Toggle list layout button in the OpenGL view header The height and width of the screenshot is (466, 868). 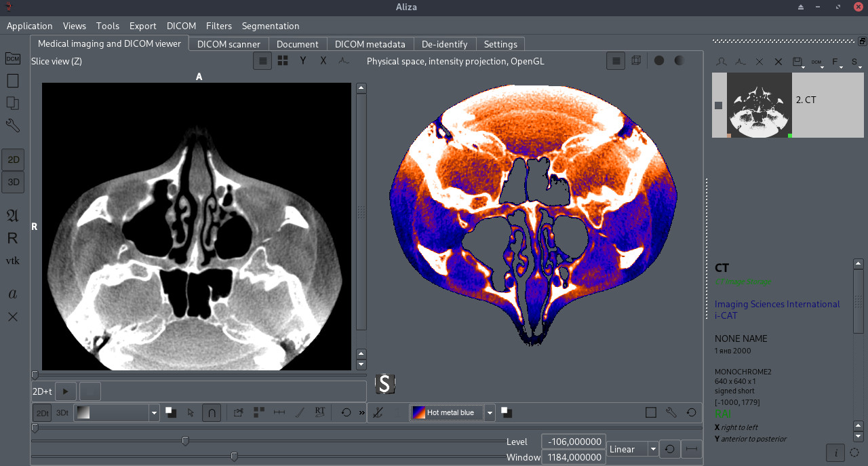tap(616, 60)
